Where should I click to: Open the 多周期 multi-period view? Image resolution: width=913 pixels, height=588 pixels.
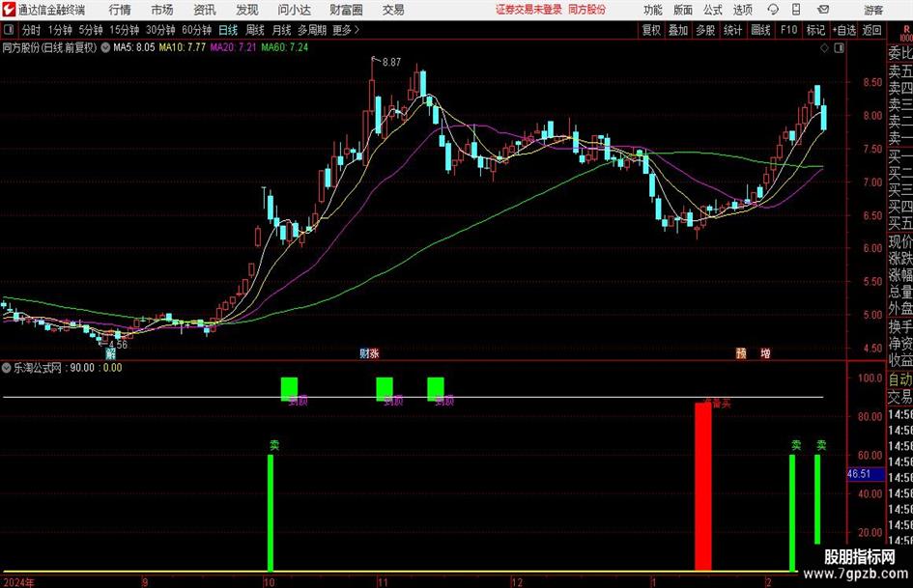point(312,30)
